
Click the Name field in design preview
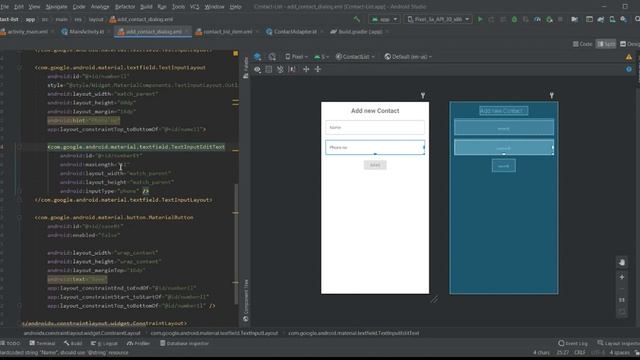click(x=375, y=127)
